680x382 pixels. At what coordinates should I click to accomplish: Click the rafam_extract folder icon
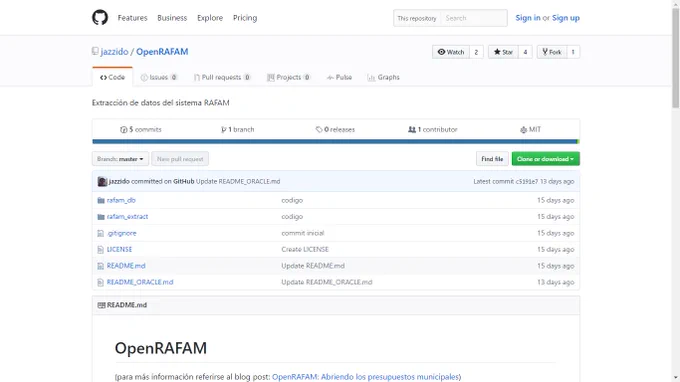101,217
